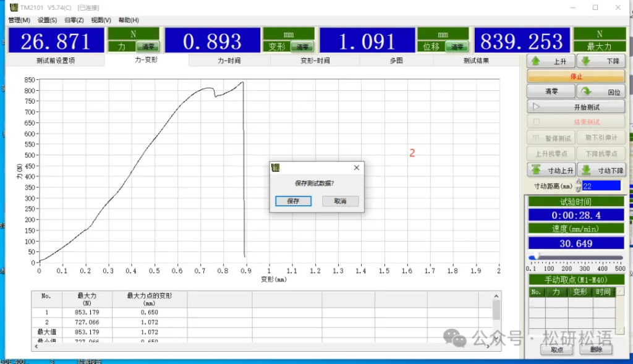Click the cell 0.650 in row 1
The height and width of the screenshot is (364, 633).
150,312
